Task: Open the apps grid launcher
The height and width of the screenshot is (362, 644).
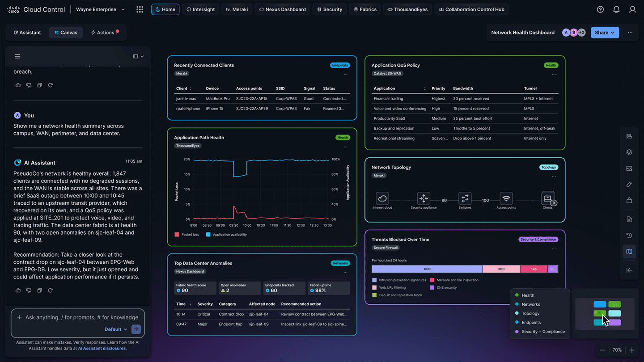Action: (x=140, y=9)
